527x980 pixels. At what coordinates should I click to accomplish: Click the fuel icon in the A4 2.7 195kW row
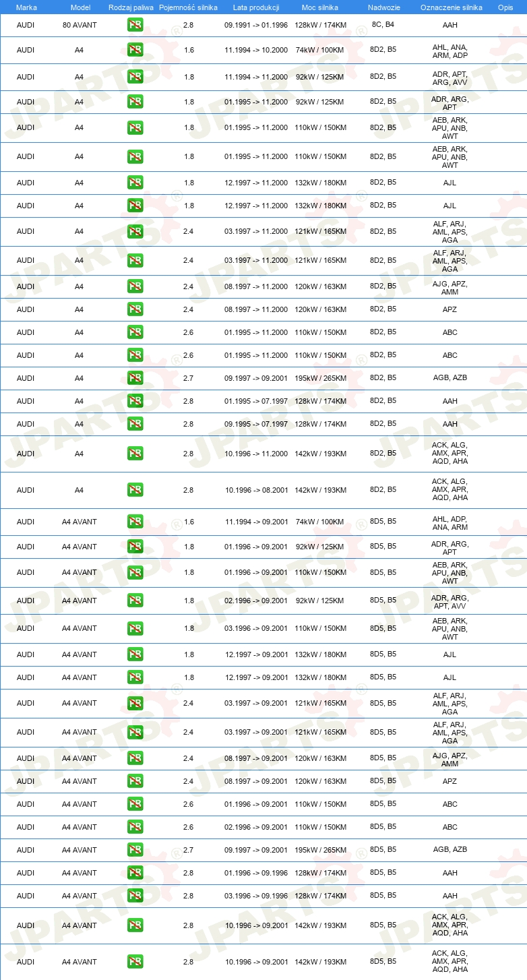click(135, 378)
